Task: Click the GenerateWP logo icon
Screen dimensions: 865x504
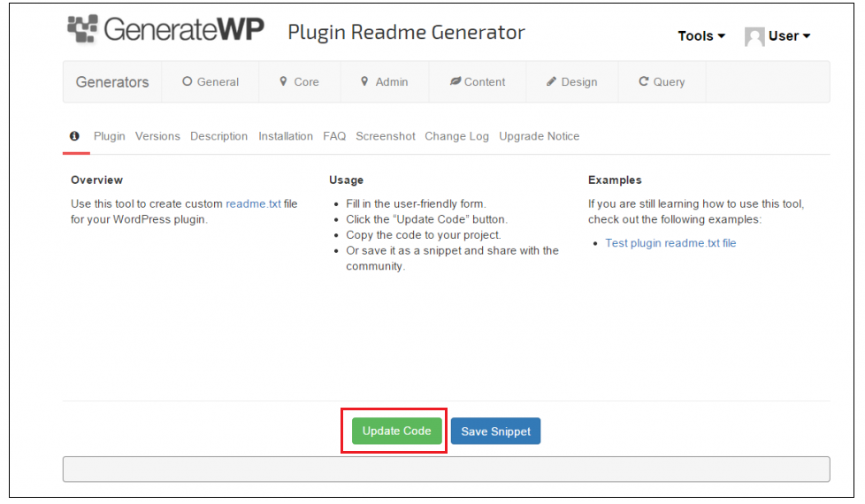Action: point(82,30)
